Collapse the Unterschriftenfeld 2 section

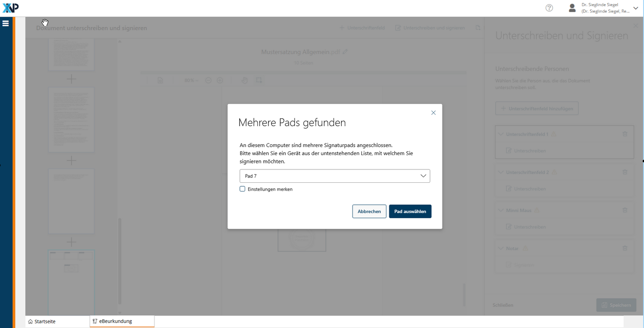[501, 172]
